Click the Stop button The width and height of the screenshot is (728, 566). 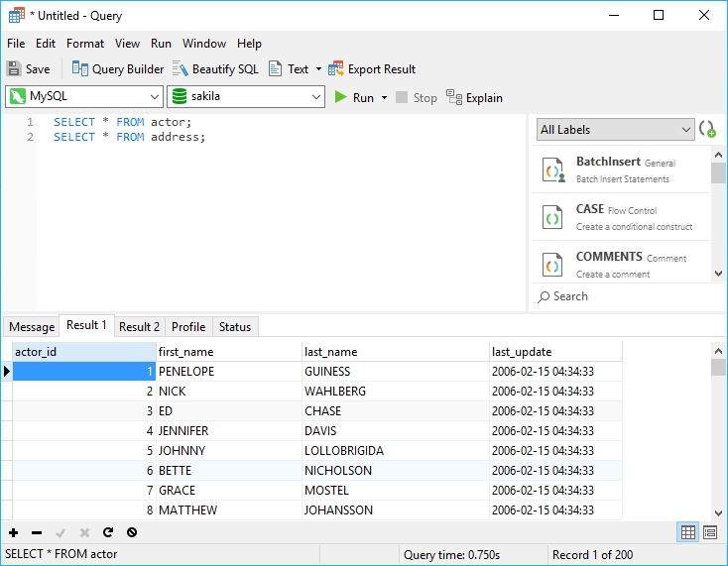[x=416, y=97]
